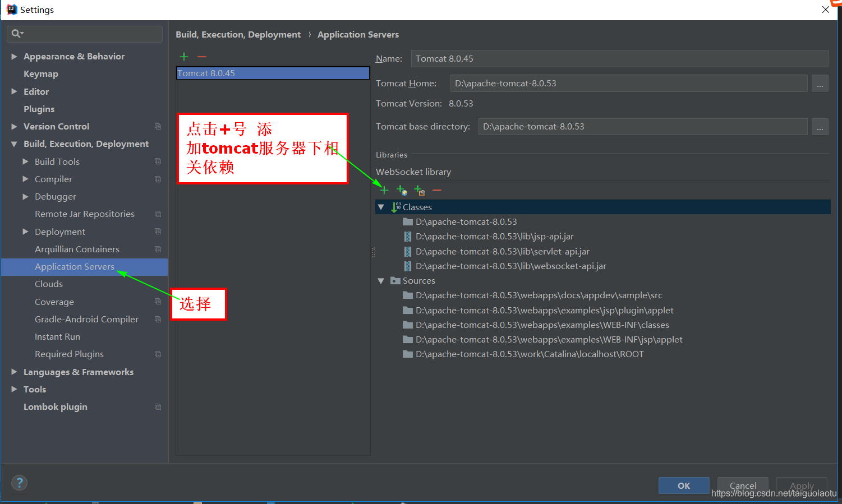Add library from URL globe-plus icon

click(x=402, y=191)
